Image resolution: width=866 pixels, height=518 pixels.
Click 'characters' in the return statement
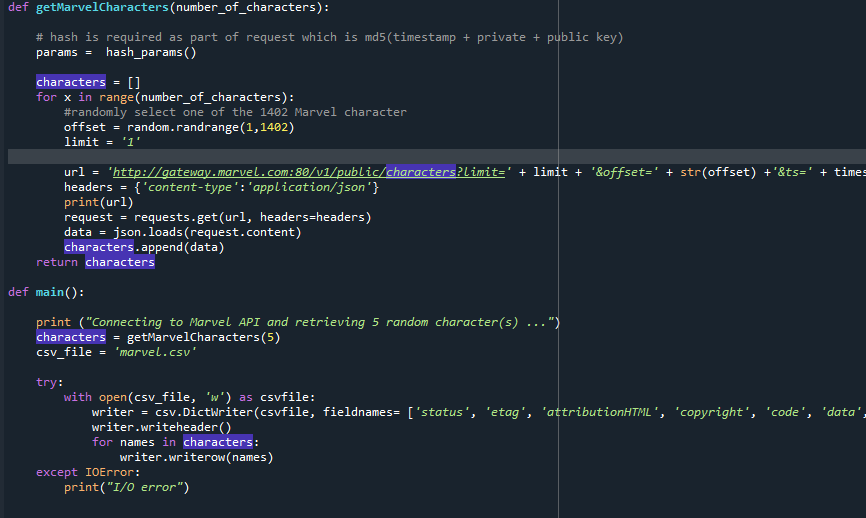(120, 262)
